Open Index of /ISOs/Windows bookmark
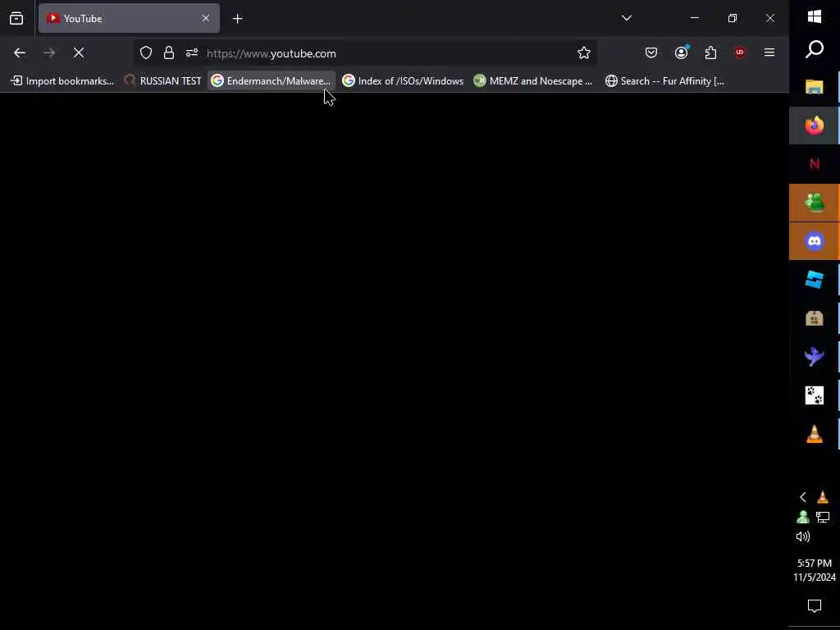Screen dimensions: 840x630 (403, 81)
